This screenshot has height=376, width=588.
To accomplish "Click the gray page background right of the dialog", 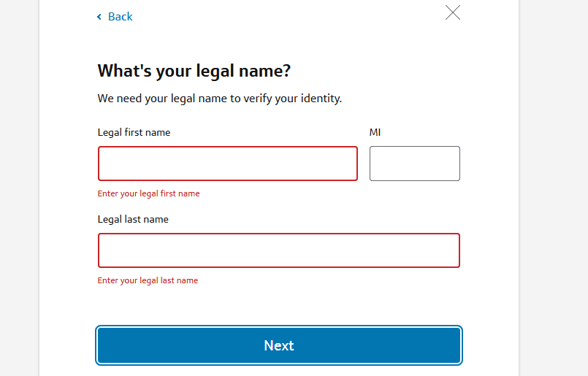I will click(x=554, y=188).
